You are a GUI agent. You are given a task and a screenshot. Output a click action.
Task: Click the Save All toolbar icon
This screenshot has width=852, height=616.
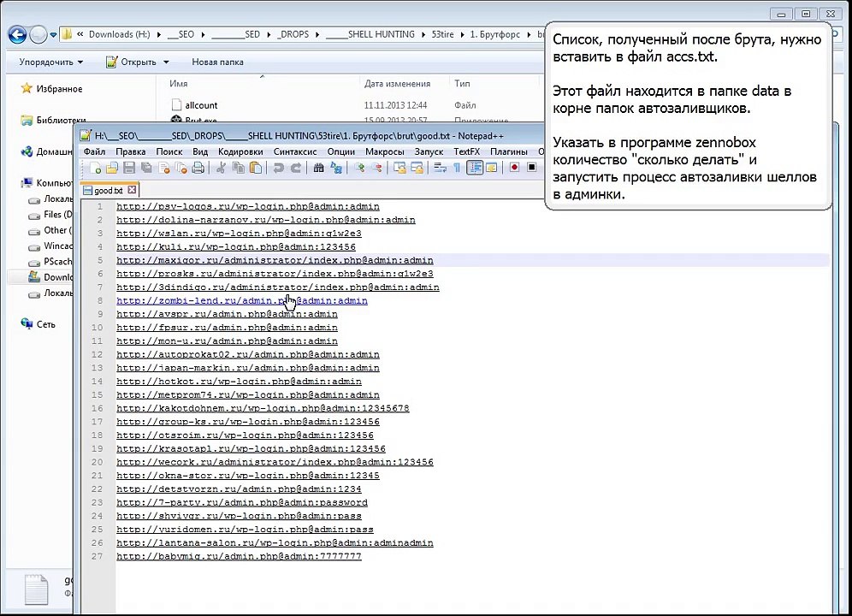point(146,168)
